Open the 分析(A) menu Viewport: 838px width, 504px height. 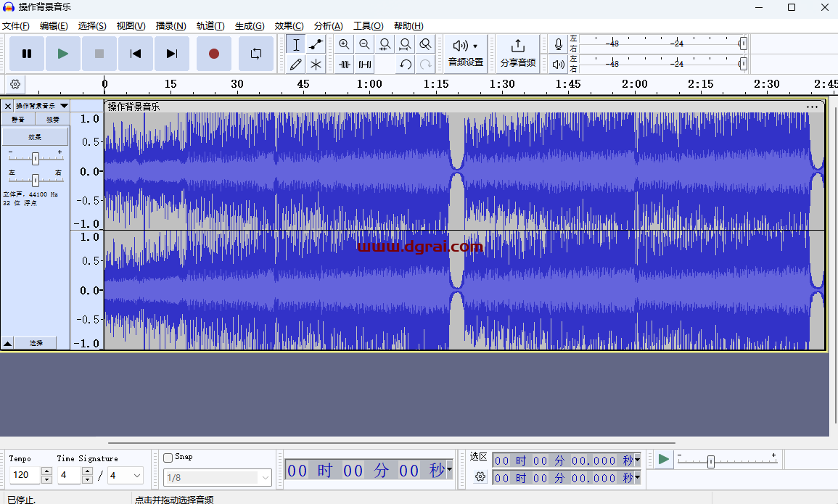click(328, 25)
